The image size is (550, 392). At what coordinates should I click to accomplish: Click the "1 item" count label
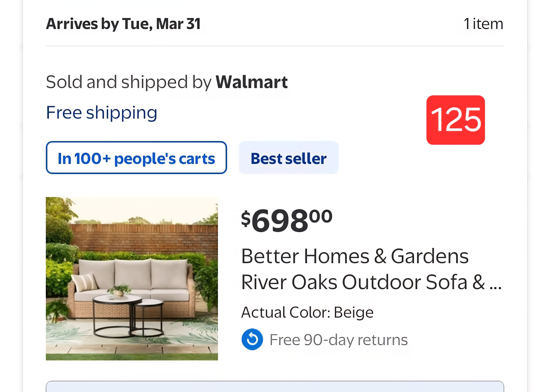click(483, 24)
